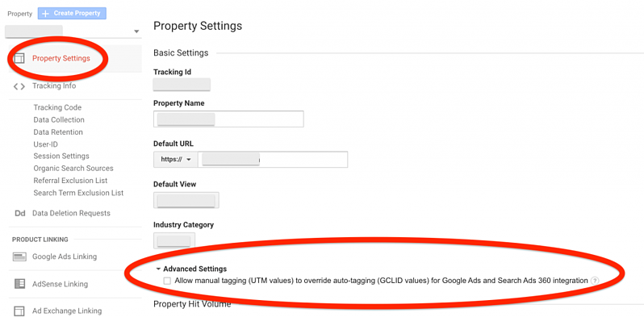The width and height of the screenshot is (644, 317).
Task: Click the Google Ads Linking icon
Action: point(19,257)
